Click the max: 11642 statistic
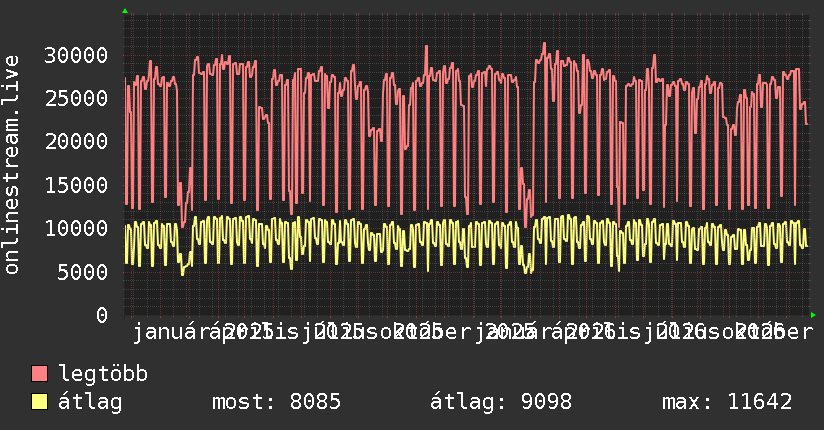The image size is (824, 430). coord(727,402)
